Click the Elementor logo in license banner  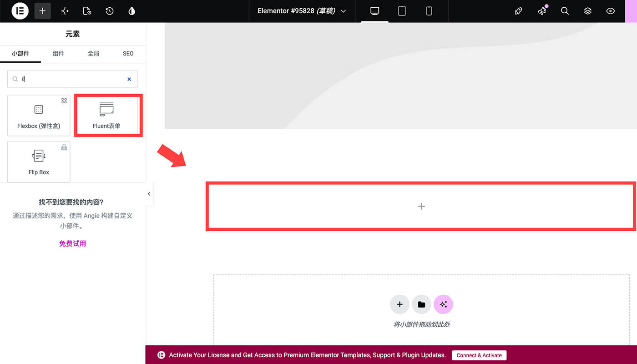pyautogui.click(x=161, y=355)
